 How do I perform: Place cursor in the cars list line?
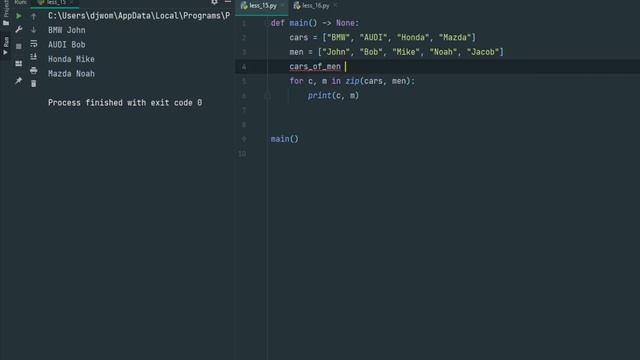click(x=382, y=38)
